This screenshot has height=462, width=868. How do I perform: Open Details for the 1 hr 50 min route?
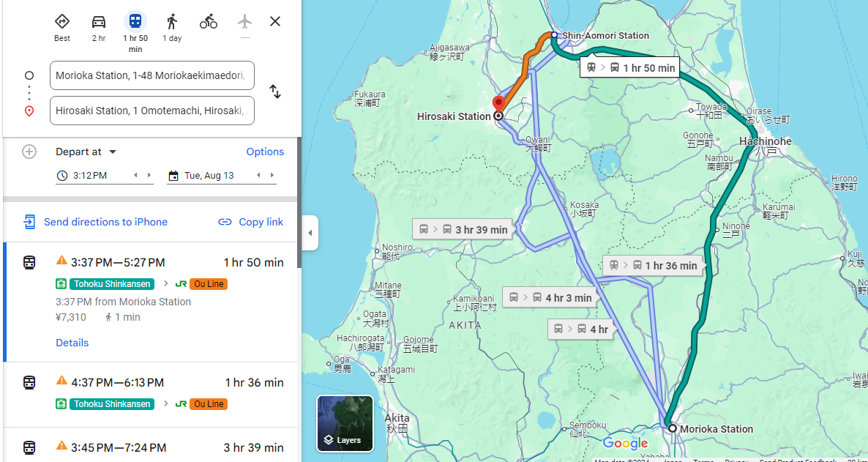pos(72,343)
